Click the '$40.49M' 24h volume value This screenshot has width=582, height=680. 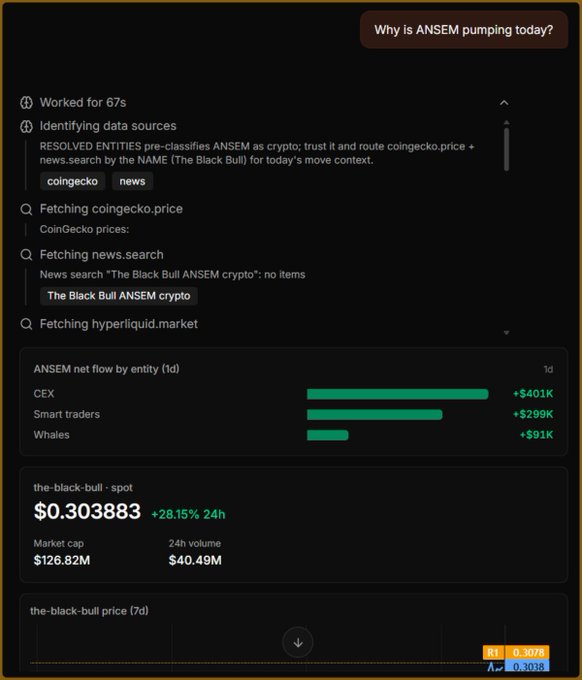(x=195, y=560)
